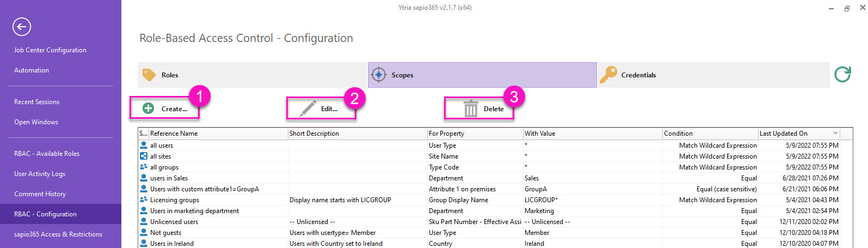The width and height of the screenshot is (868, 248).
Task: Click the key icon beside Credentials
Action: pos(608,75)
